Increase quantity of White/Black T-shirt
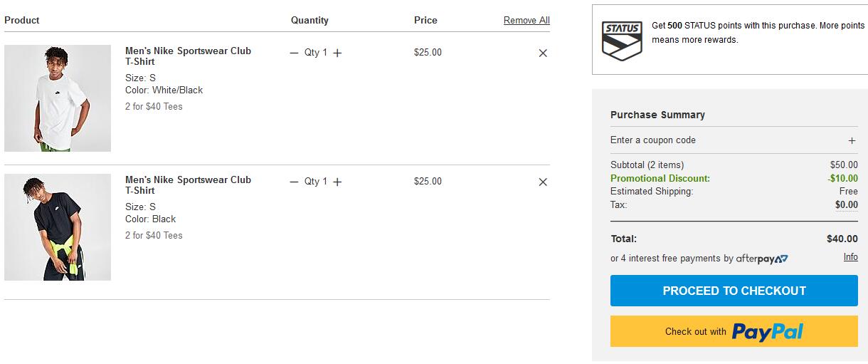Screen dimensions: 868x364 [x=337, y=53]
